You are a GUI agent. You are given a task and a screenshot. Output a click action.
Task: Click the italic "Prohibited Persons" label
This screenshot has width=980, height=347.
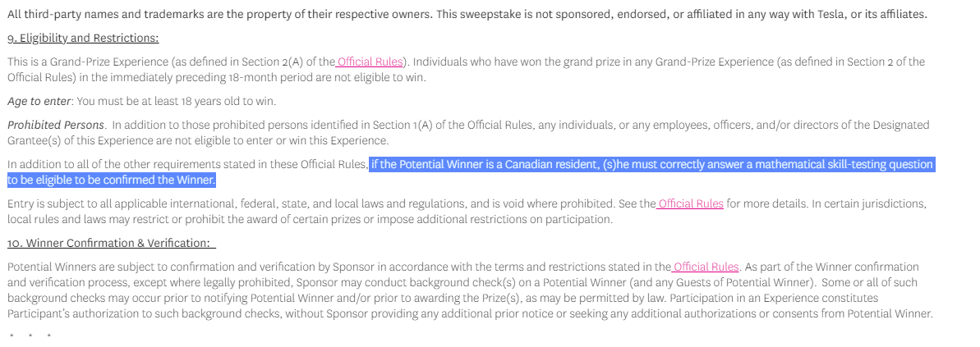click(x=56, y=125)
